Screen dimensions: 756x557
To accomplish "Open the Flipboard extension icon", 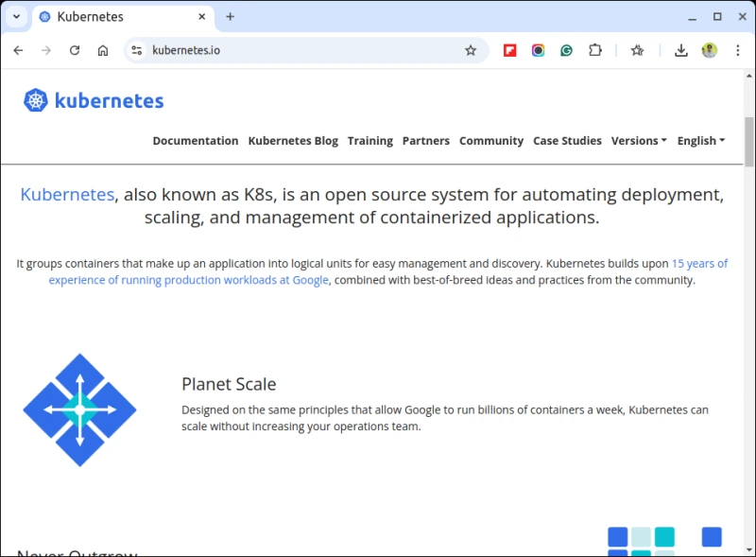I will [x=509, y=50].
